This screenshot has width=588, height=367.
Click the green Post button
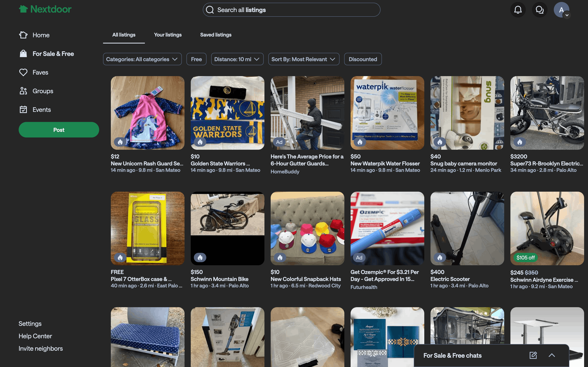[x=59, y=130]
